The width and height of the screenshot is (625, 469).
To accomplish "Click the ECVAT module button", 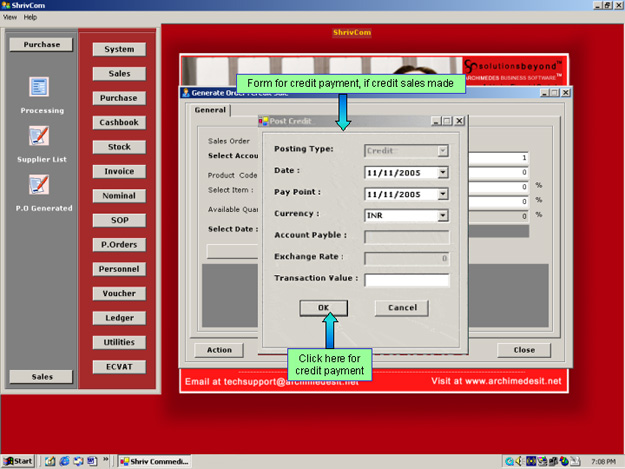I will pos(119,367).
